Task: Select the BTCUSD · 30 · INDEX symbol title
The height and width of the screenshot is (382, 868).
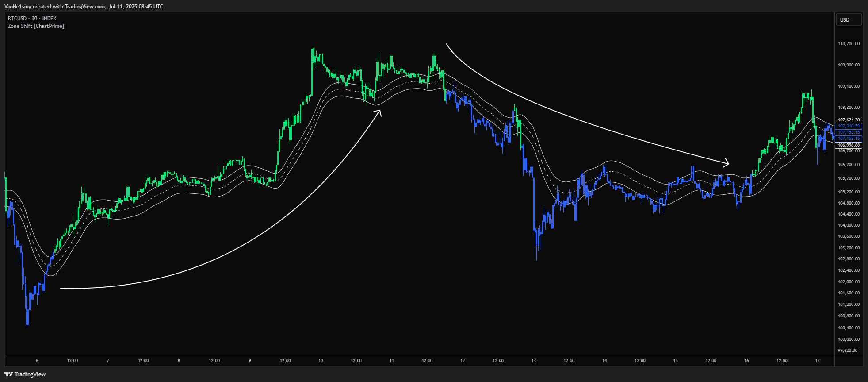Action: pyautogui.click(x=32, y=19)
